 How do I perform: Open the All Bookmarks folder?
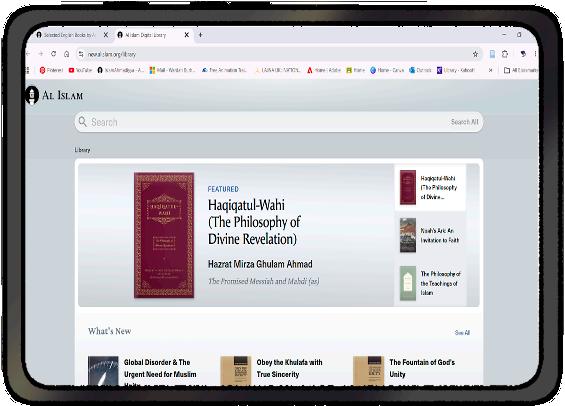coord(521,70)
